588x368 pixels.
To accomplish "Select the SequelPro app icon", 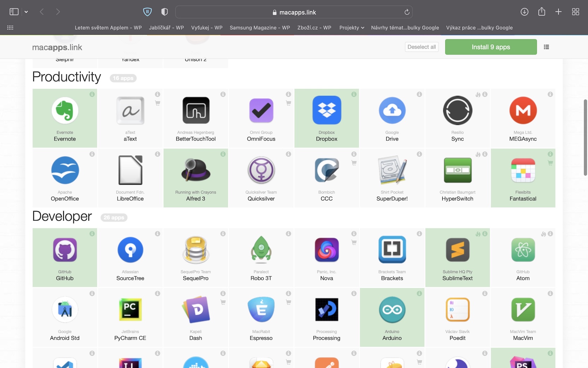I will [x=196, y=250].
